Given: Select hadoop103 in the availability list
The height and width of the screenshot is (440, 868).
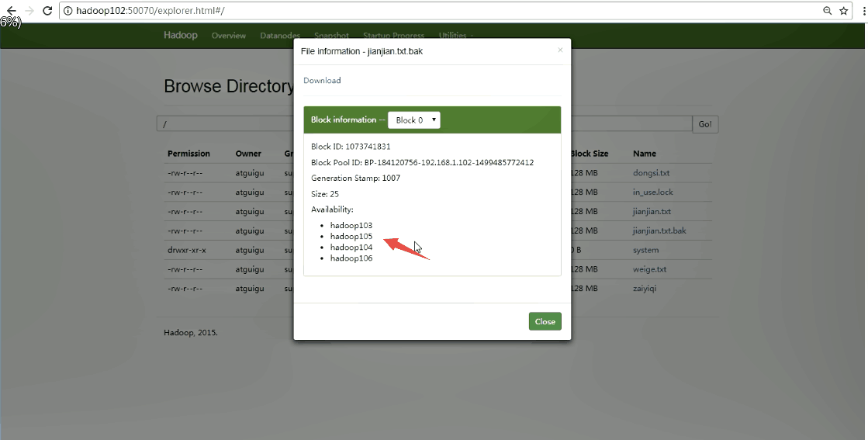Looking at the screenshot, I should tap(351, 225).
